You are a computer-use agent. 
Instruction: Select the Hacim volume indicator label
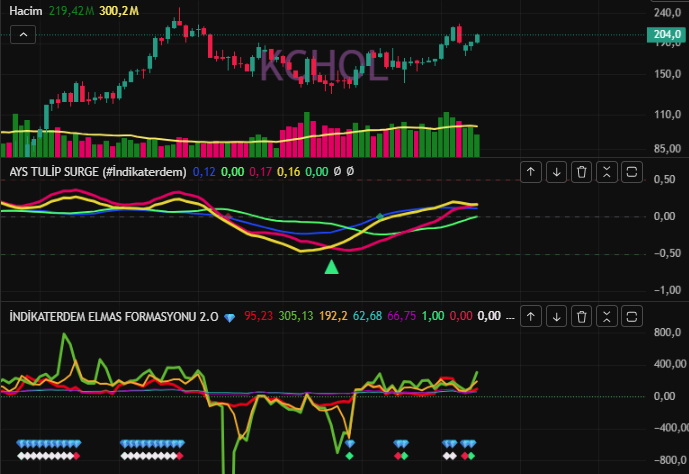[x=26, y=11]
